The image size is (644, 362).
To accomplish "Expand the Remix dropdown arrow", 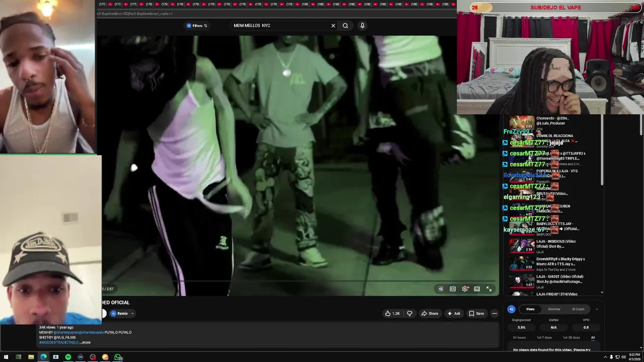I will coord(132,314).
